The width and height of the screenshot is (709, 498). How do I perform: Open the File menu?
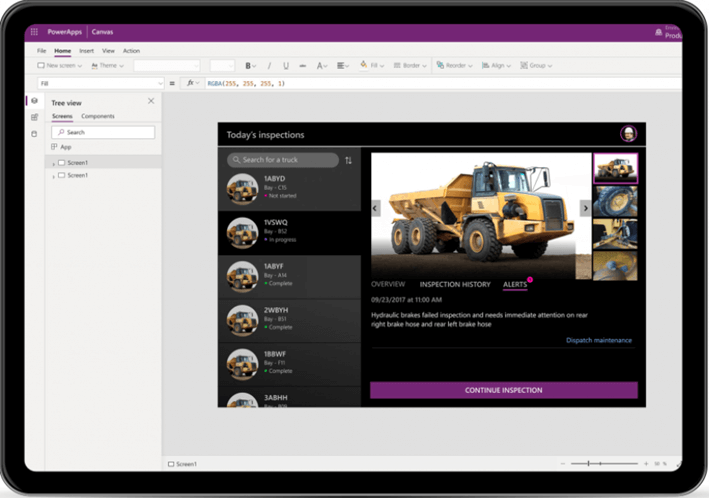pyautogui.click(x=42, y=51)
